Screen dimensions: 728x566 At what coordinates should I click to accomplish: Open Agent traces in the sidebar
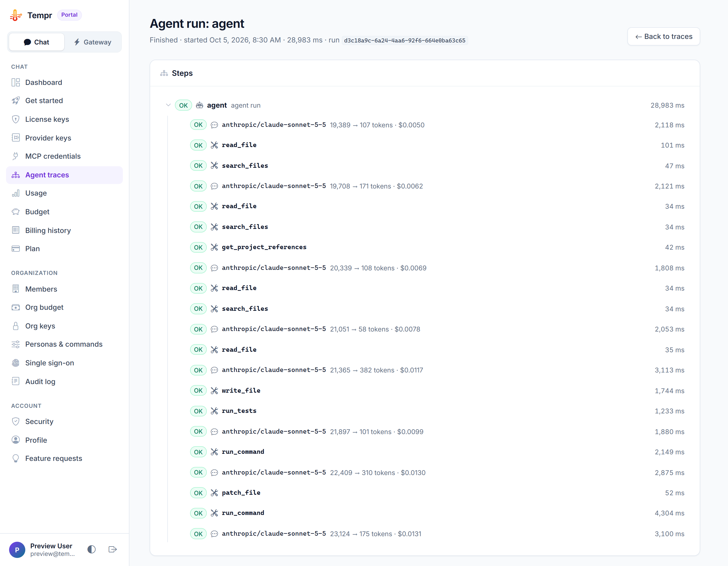[64, 175]
